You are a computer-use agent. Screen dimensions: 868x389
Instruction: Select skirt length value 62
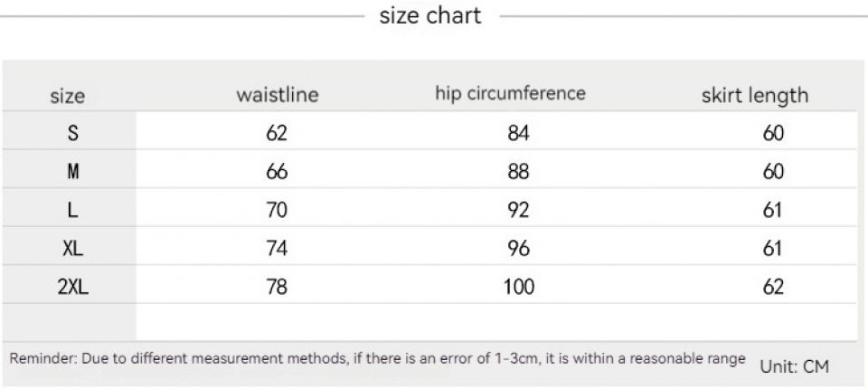pos(773,288)
